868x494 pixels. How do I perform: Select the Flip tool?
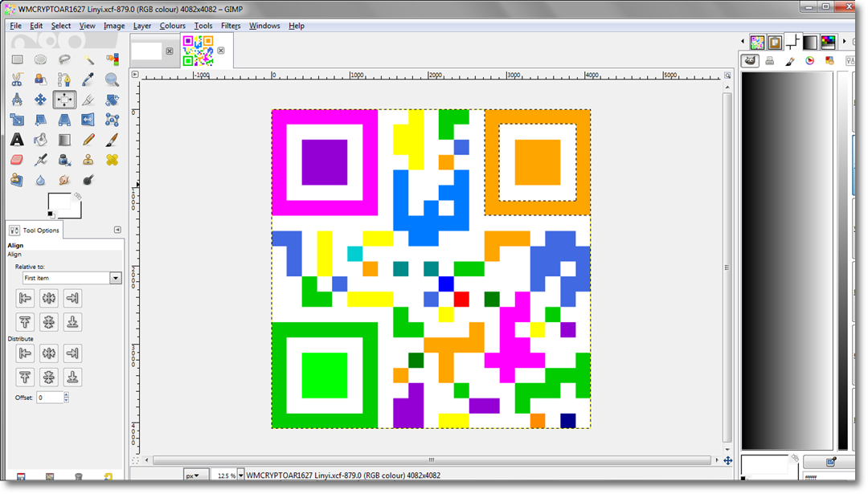tap(88, 120)
